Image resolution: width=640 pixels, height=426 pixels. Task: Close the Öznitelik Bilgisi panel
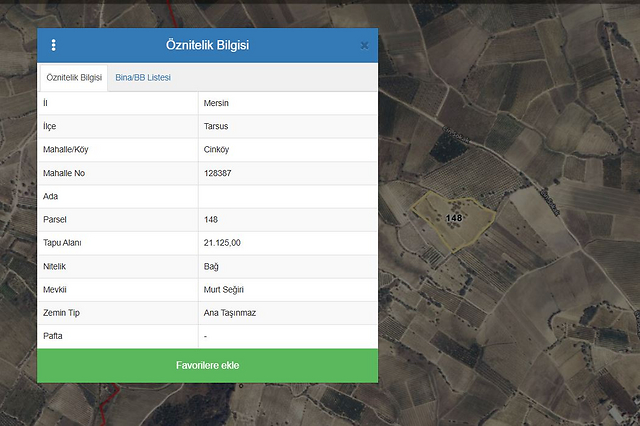click(364, 45)
